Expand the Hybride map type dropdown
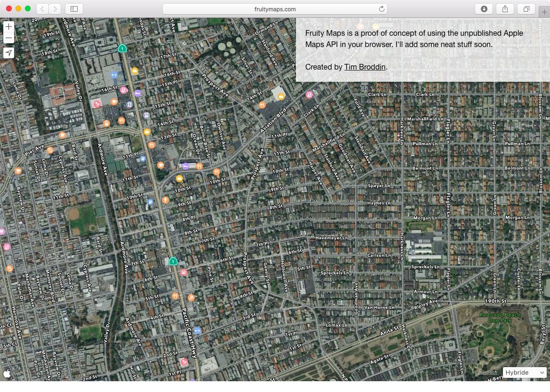 pos(525,372)
